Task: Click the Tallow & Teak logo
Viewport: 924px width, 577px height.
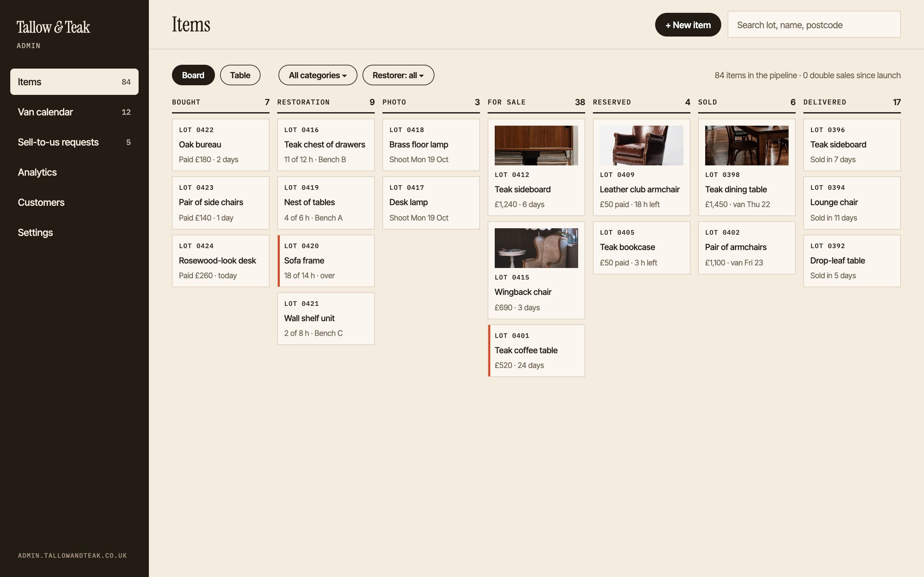Action: (x=53, y=27)
